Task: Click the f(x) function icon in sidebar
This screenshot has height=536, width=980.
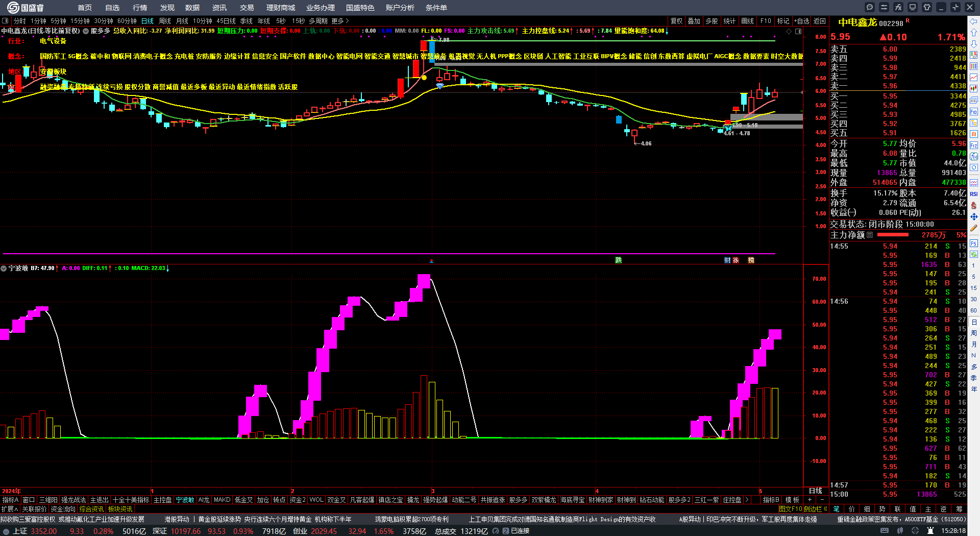Action: click(974, 157)
